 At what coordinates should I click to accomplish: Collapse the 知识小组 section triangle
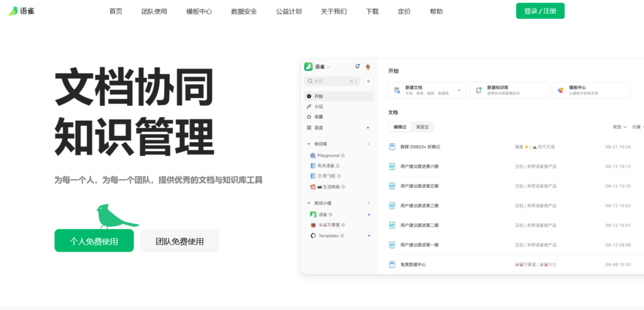309,203
